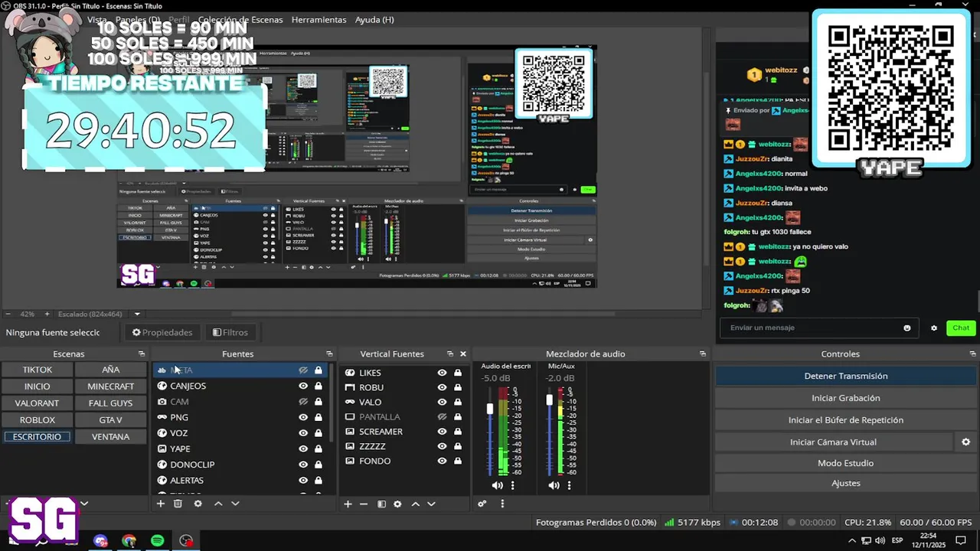980x551 pixels.
Task: Unlock the FONDO source lock icon
Action: tap(458, 461)
